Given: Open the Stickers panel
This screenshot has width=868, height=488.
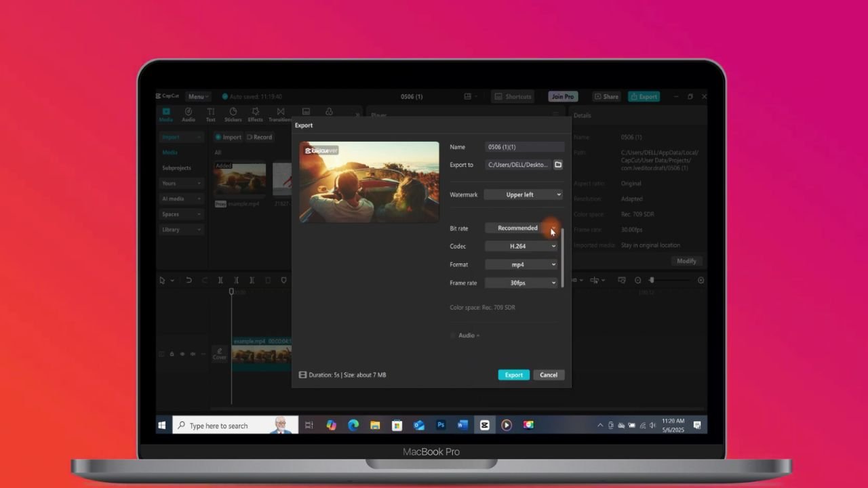Looking at the screenshot, I should click(233, 114).
